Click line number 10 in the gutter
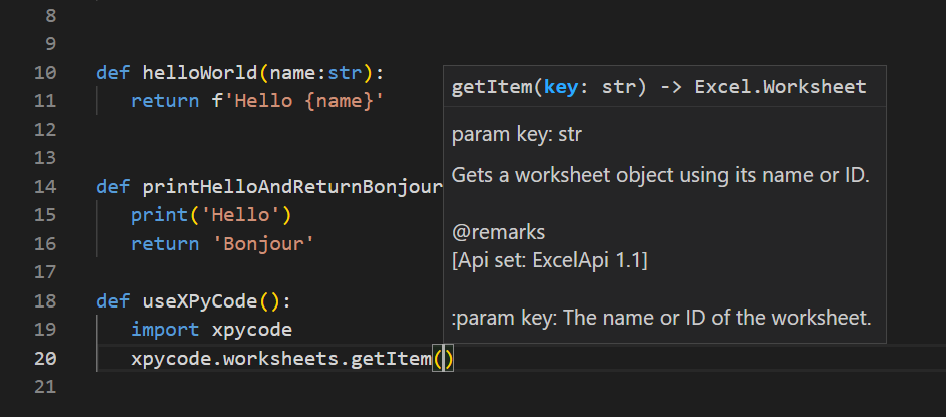This screenshot has width=946, height=417. [45, 73]
